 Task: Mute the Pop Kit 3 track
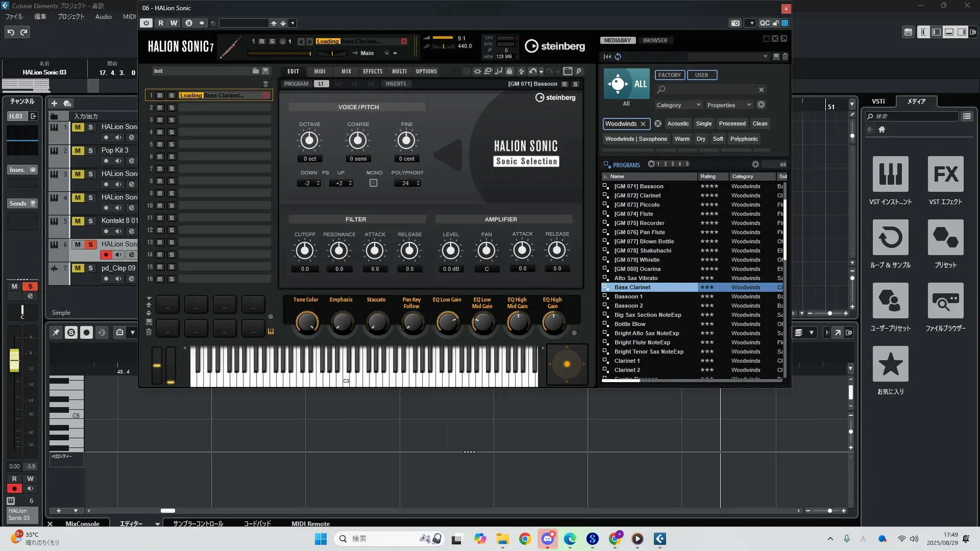(x=78, y=151)
